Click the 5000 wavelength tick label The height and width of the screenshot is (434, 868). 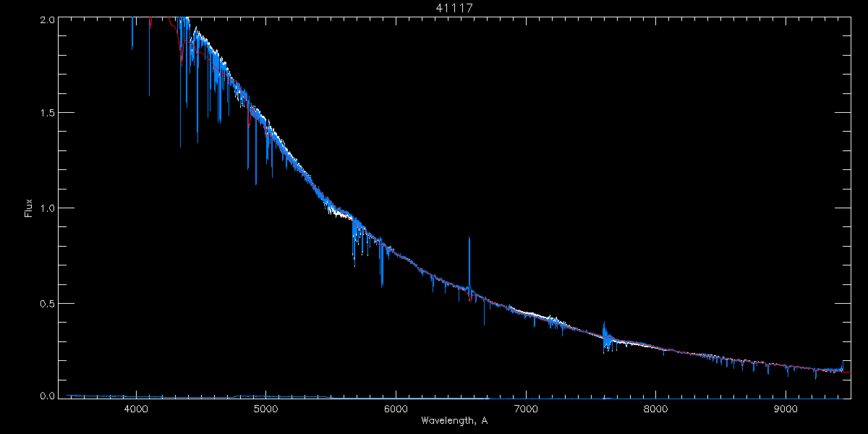[x=266, y=409]
